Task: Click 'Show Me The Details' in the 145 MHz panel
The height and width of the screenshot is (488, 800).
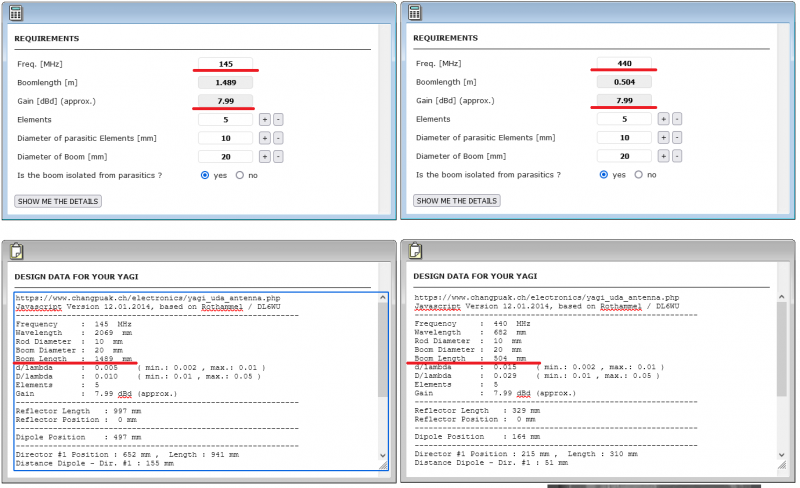Action: [58, 201]
